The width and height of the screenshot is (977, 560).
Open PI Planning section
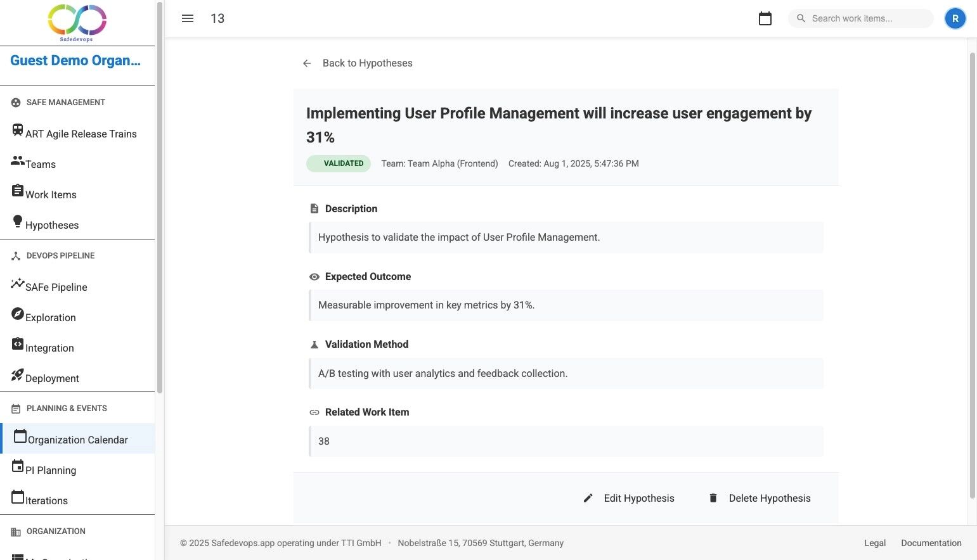click(x=51, y=470)
